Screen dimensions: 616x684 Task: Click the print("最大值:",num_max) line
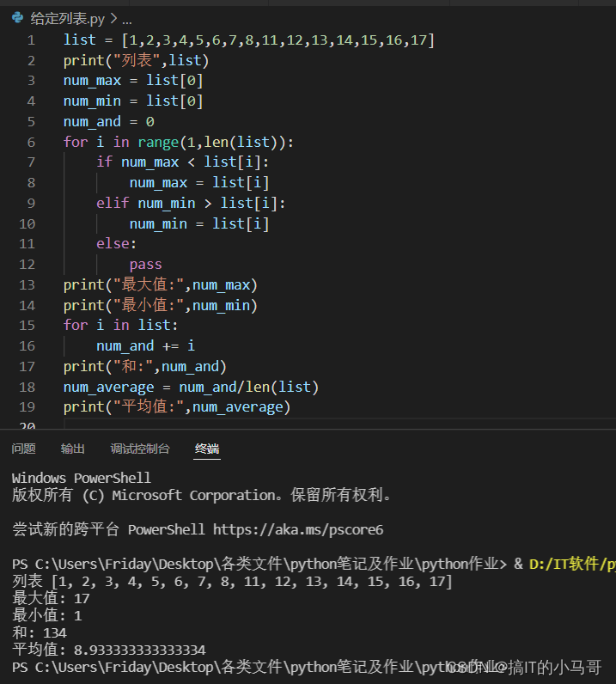161,284
